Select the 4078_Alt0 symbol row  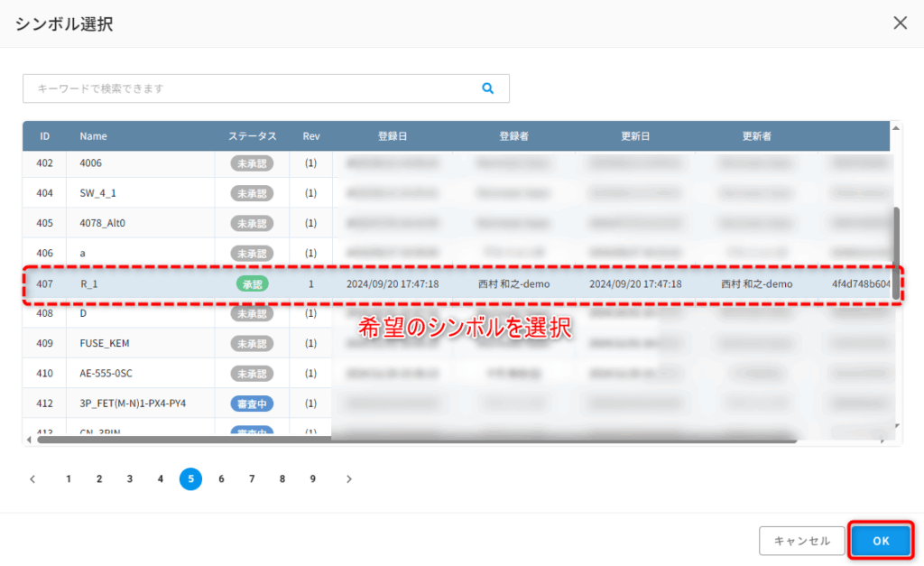pos(457,223)
